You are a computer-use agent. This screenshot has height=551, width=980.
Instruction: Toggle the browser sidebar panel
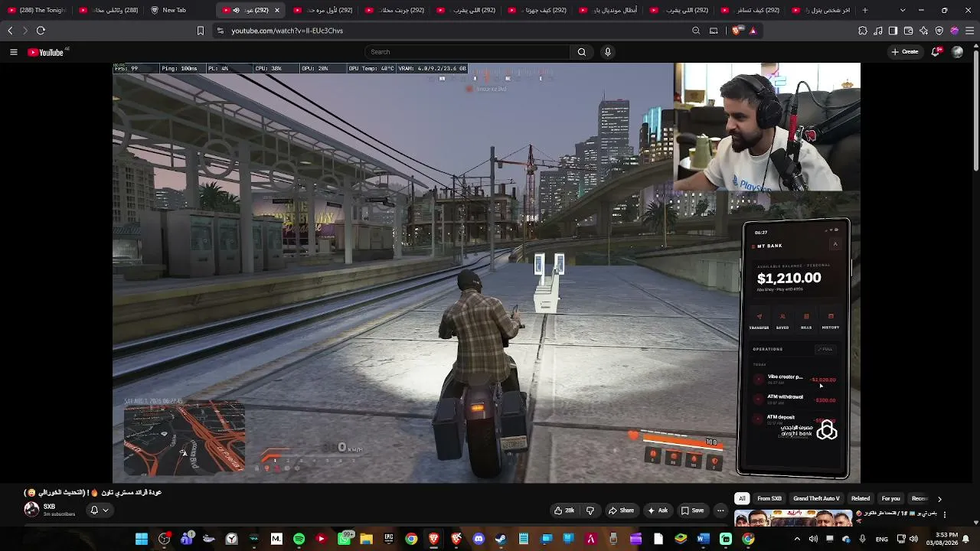pyautogui.click(x=893, y=31)
